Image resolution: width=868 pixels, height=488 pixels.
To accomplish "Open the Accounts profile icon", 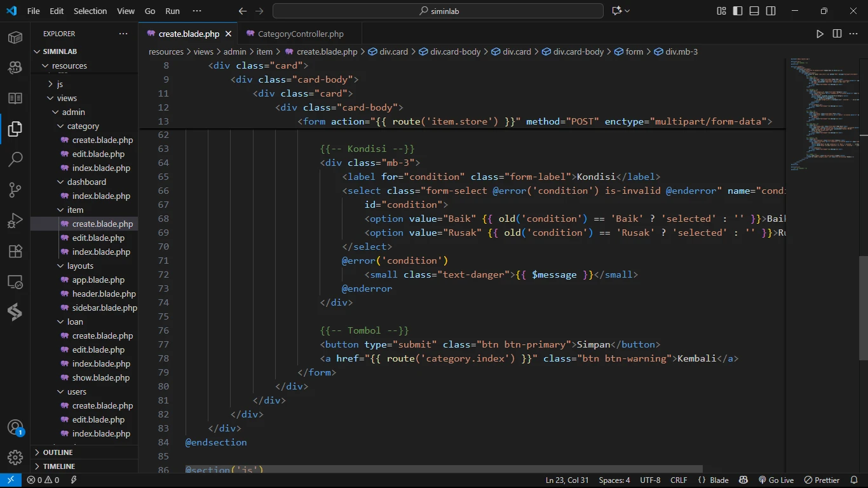I will click(15, 428).
